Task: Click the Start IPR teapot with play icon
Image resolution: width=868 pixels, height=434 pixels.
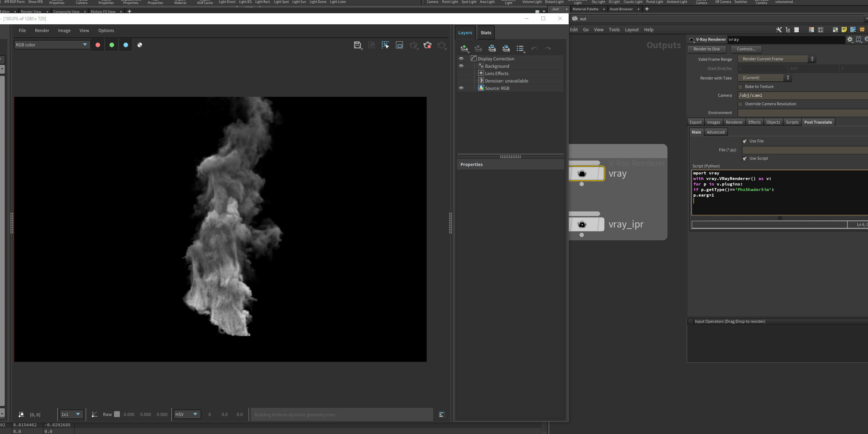Action: 413,45
